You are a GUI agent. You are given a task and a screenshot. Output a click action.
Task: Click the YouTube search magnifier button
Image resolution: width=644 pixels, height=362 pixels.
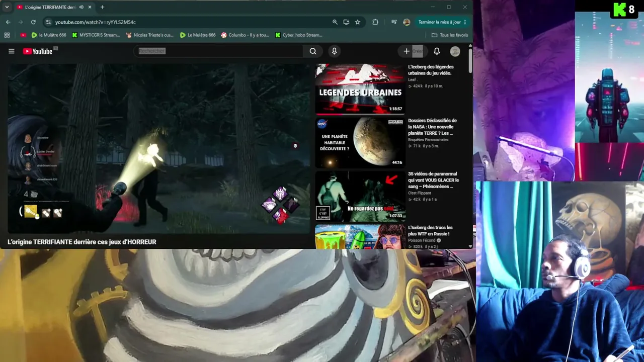tap(313, 51)
